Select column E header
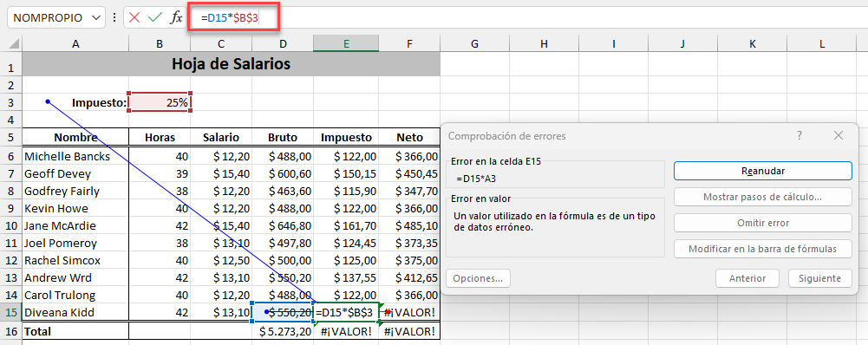Image resolution: width=868 pixels, height=345 pixels. [x=346, y=43]
